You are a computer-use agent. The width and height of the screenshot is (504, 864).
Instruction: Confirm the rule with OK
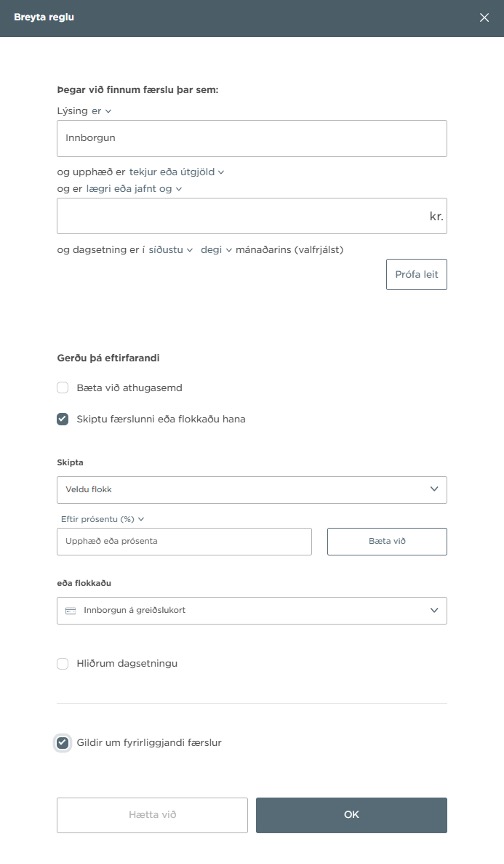pyautogui.click(x=351, y=815)
